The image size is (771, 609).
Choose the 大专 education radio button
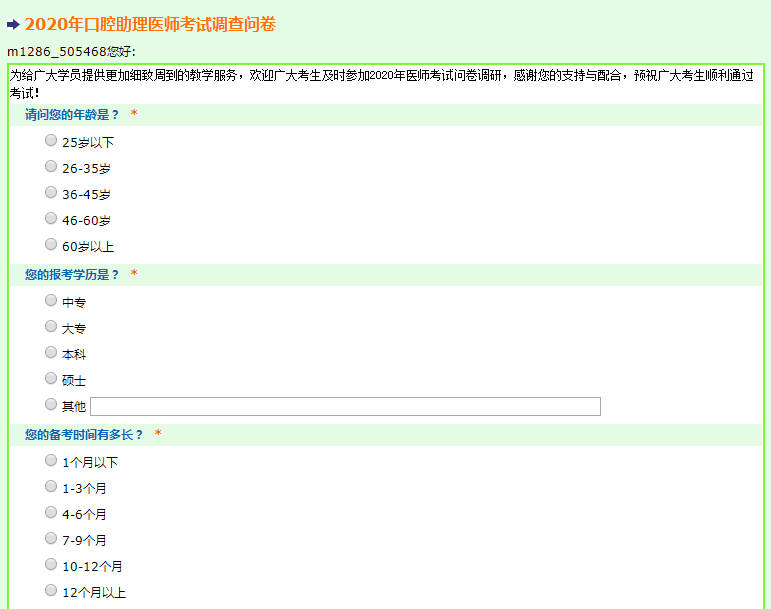[51, 326]
